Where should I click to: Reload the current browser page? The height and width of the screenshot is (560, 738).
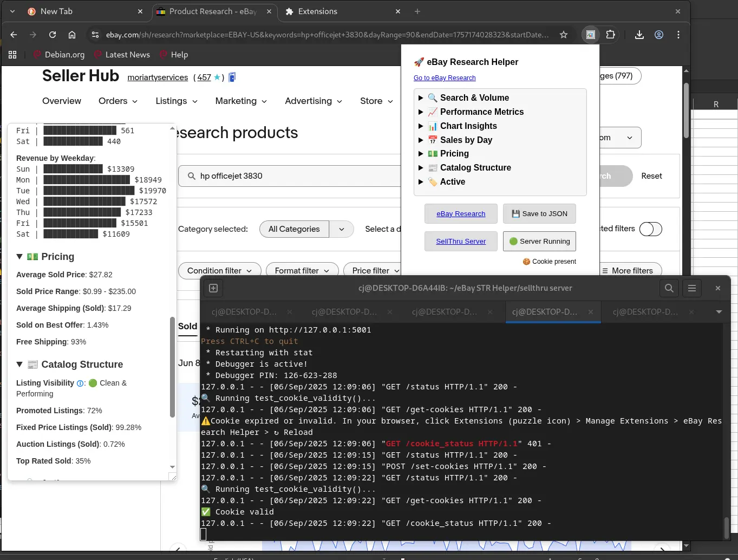pos(53,35)
